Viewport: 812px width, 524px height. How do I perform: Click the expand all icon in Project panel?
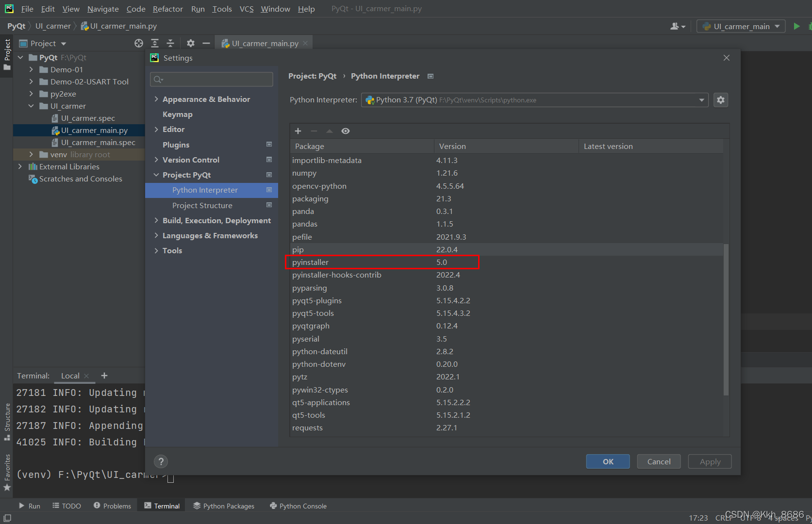point(155,43)
